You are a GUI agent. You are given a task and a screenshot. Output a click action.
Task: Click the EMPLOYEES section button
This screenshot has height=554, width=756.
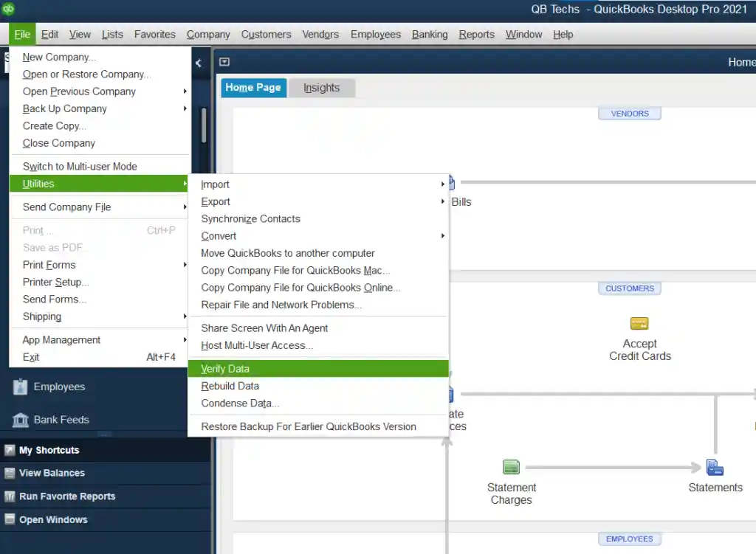(x=629, y=539)
